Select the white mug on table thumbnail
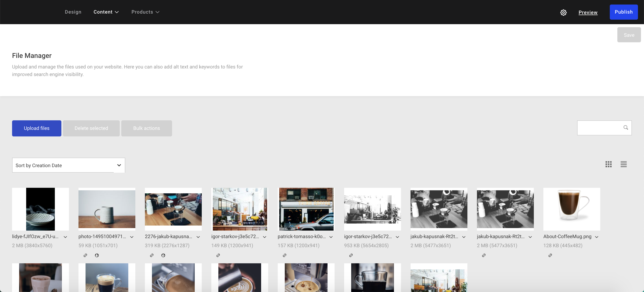 [x=107, y=209]
